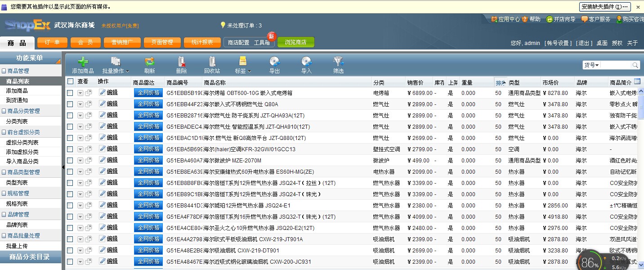This screenshot has height=270, width=644.
Task: Click the 添加商品 green plus icon
Action: [83, 62]
